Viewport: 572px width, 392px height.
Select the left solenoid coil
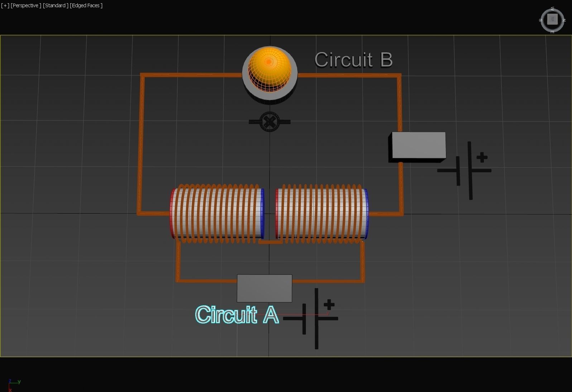pos(217,214)
